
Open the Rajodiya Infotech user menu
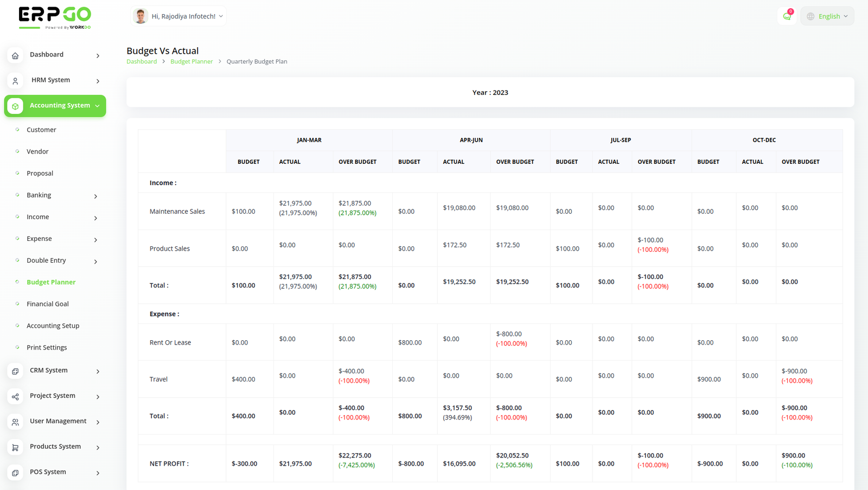click(183, 16)
